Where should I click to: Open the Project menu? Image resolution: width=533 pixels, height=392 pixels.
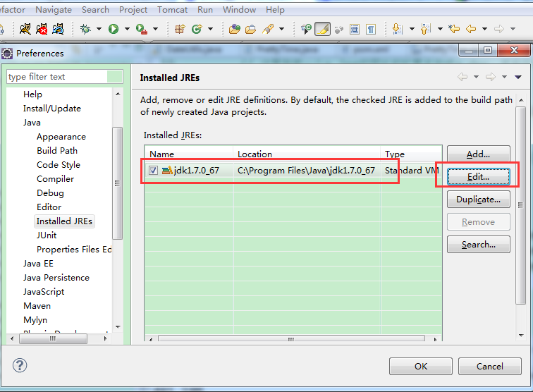pos(133,10)
